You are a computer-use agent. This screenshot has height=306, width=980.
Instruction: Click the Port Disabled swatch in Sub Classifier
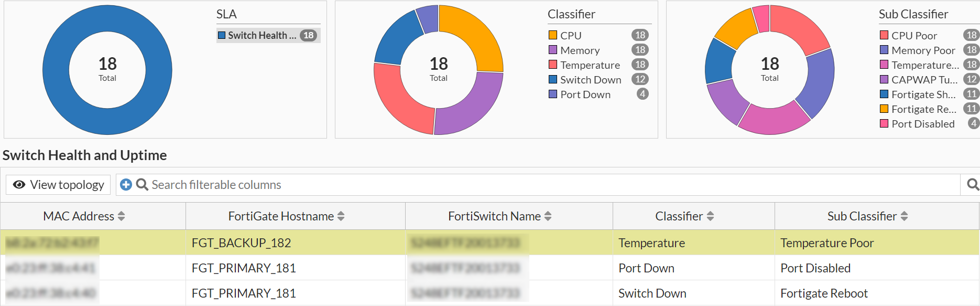click(884, 124)
